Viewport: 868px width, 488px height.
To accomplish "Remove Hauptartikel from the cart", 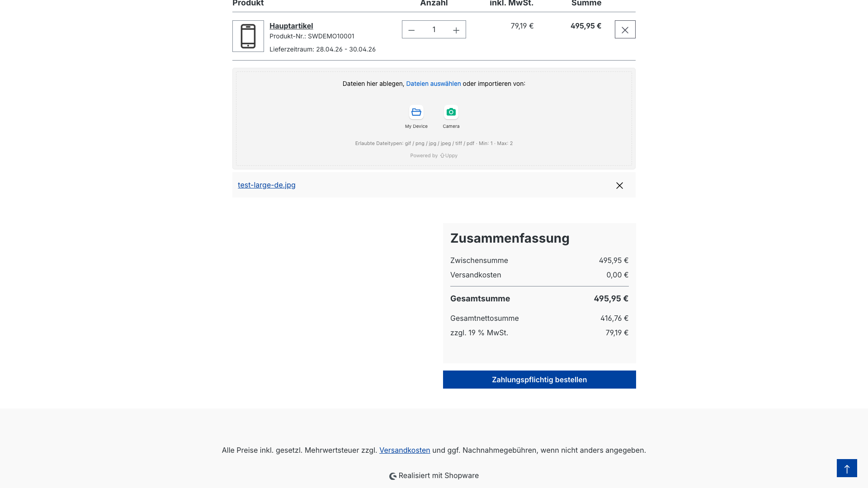I will pyautogui.click(x=625, y=30).
